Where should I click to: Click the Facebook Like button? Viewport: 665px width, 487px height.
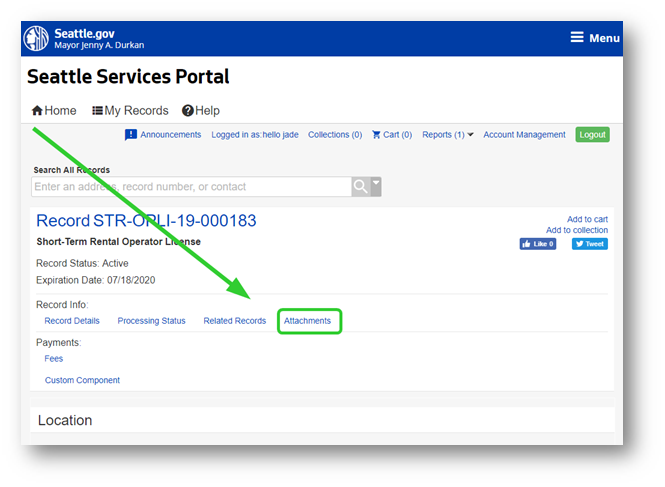537,244
